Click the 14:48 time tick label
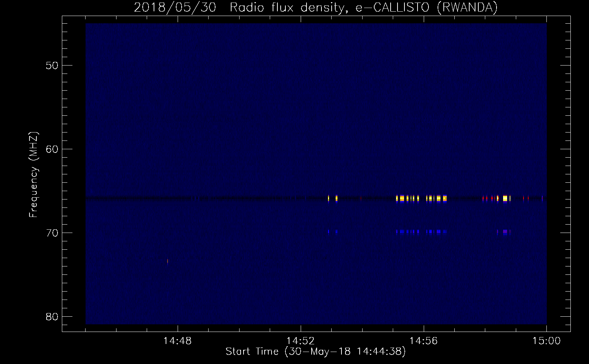Viewport: 589px width, 364px height. tap(177, 341)
